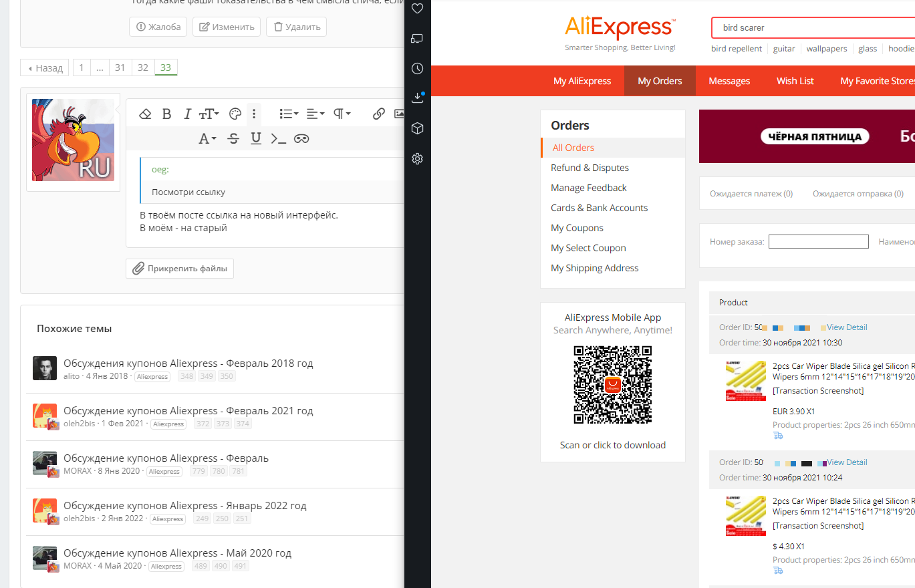
Task: Open page 374 of the Февраль 2021 thread
Action: [x=243, y=424]
